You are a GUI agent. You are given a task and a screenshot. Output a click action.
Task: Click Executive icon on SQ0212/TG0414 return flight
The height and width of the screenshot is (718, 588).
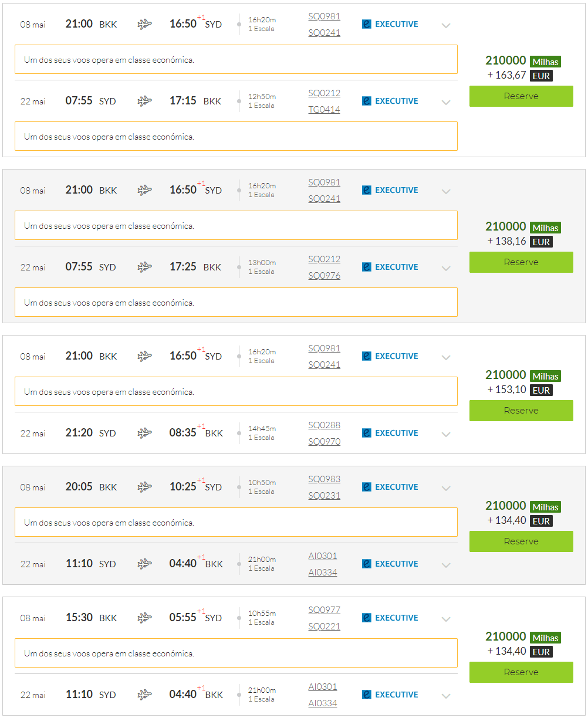367,101
